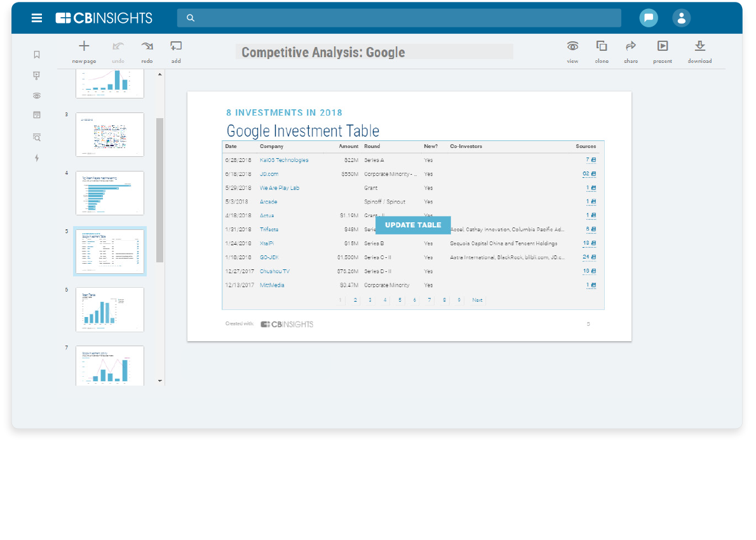Click the search magnifier icon
The width and height of the screenshot is (756, 540).
click(x=191, y=18)
